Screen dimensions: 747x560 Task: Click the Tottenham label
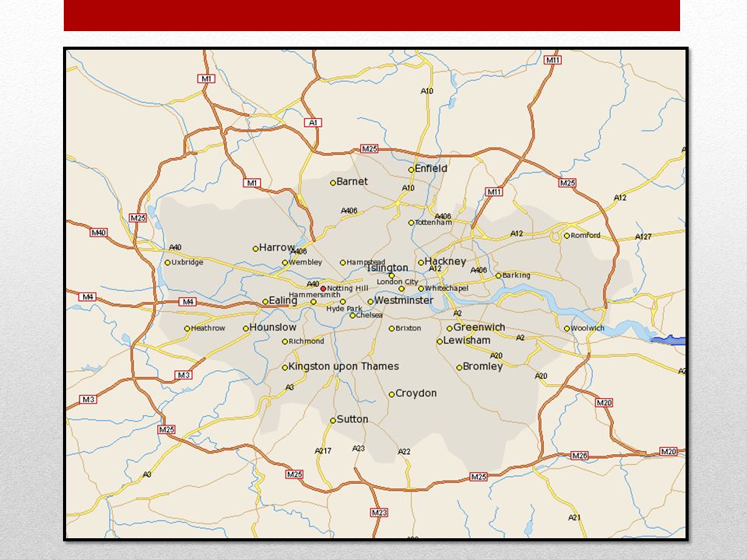(433, 222)
